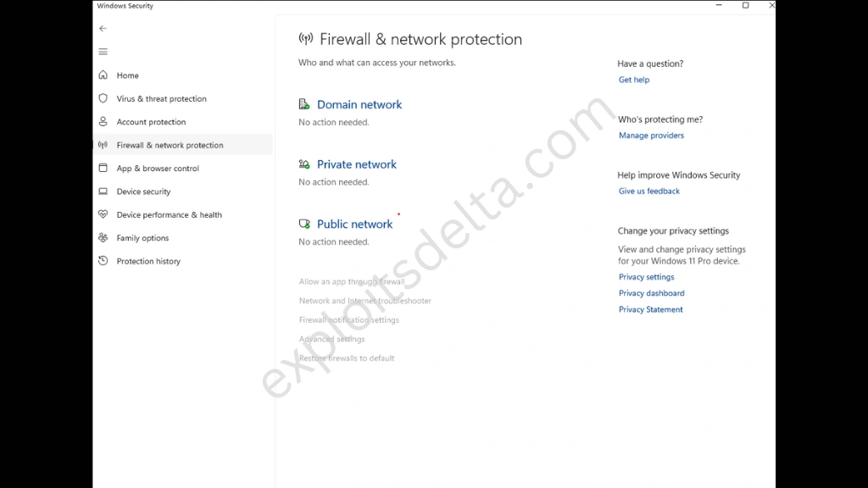Image resolution: width=868 pixels, height=488 pixels.
Task: Open Private network settings
Action: (356, 164)
